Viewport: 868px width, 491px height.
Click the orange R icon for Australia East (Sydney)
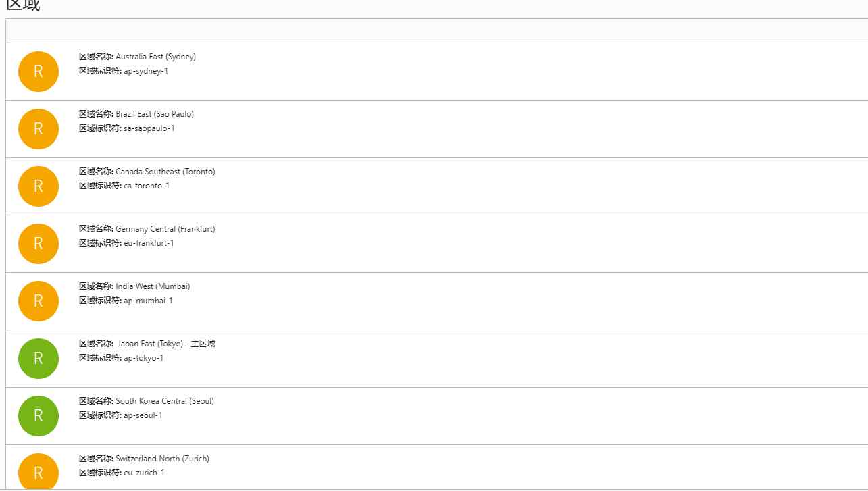(39, 72)
